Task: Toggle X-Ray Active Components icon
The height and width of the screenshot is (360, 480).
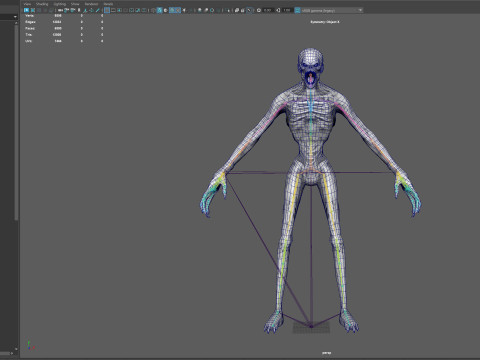Action: click(243, 10)
